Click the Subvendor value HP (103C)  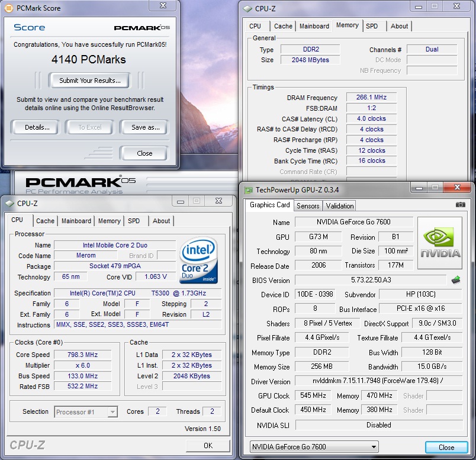(x=421, y=294)
